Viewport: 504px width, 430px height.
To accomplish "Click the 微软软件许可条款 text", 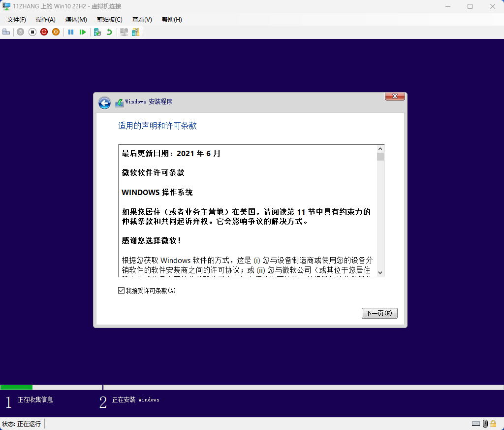I will pyautogui.click(x=153, y=173).
